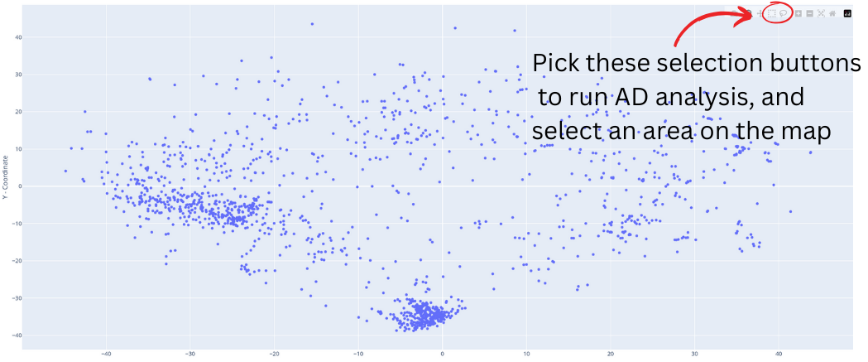Click the leftmost data point in the plot

tap(65, 171)
